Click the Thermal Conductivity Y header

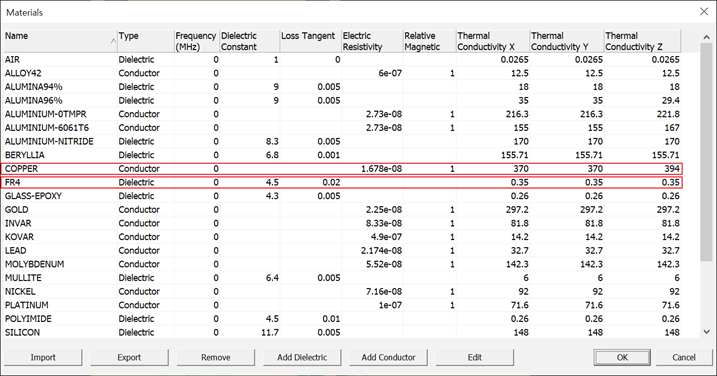(x=567, y=41)
